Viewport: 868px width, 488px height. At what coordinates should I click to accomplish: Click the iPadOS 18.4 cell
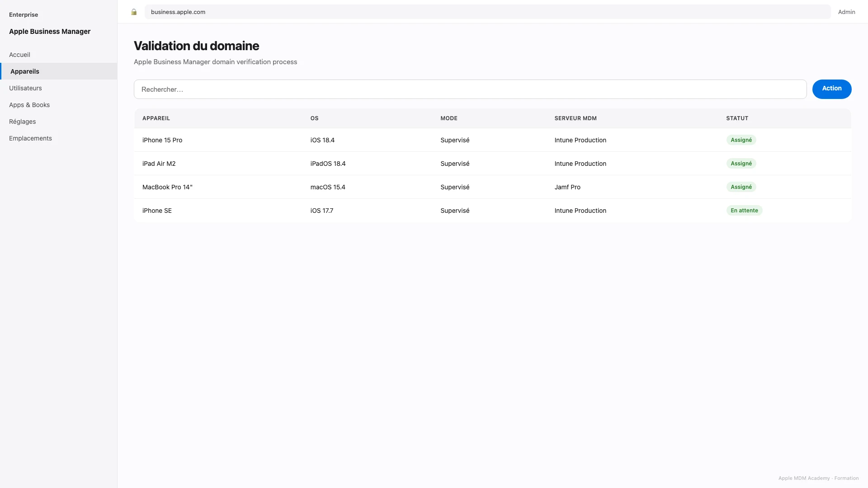tap(328, 164)
